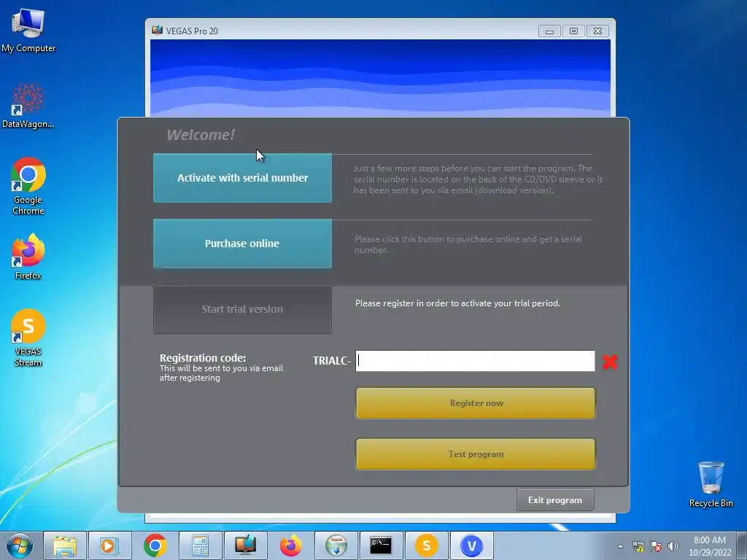
Task: Click the network tray icon
Action: point(638,546)
